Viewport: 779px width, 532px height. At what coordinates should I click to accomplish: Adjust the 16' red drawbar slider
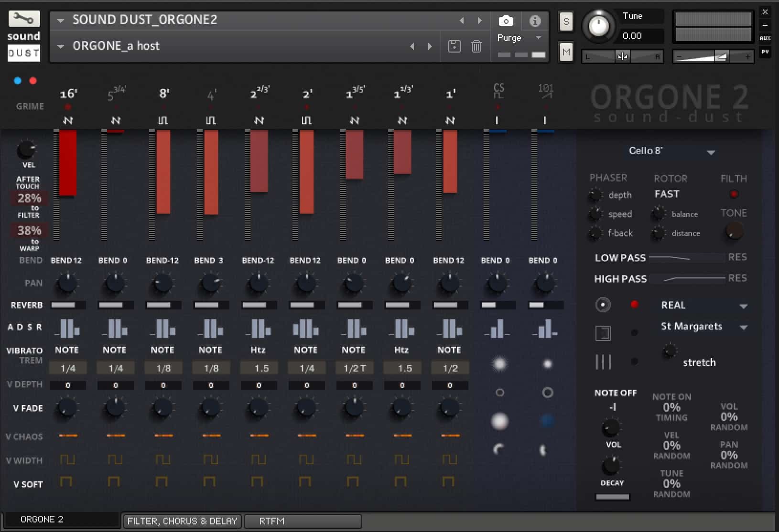tap(68, 163)
